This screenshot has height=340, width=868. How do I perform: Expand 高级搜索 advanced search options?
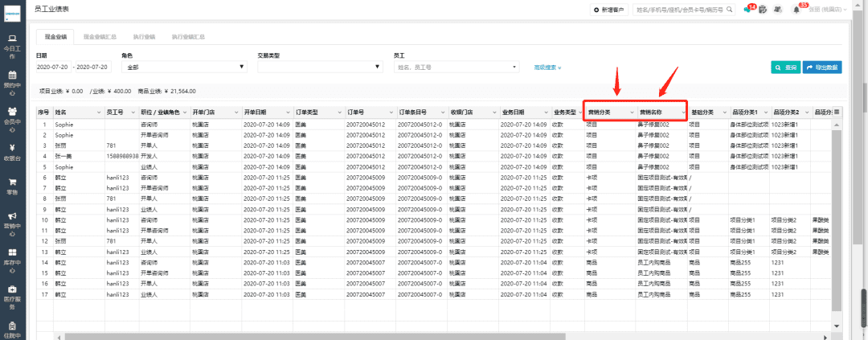click(547, 68)
